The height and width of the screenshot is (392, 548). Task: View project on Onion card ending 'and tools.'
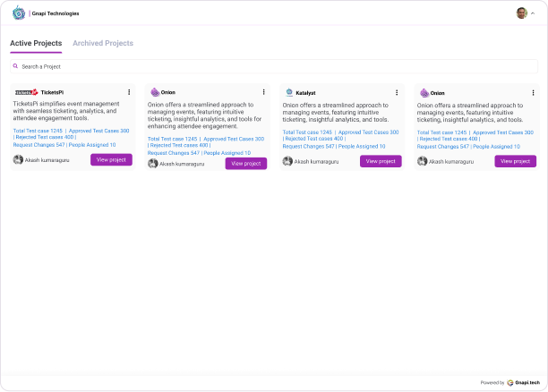click(515, 161)
